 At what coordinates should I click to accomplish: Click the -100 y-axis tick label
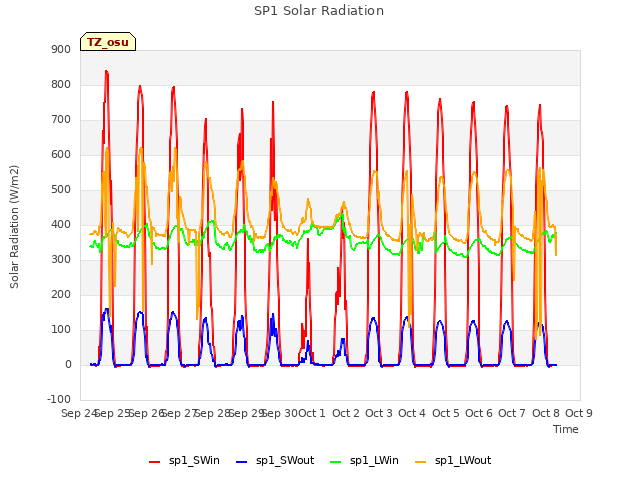coord(59,400)
